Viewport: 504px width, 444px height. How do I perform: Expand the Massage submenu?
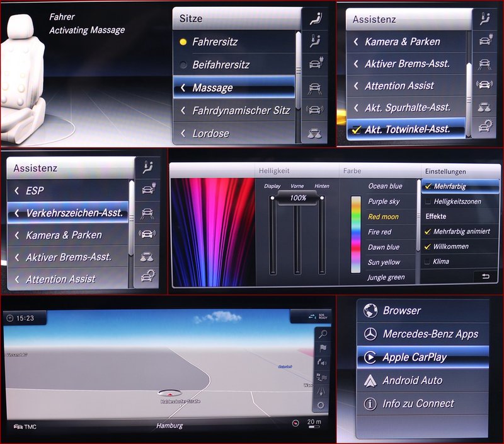pyautogui.click(x=233, y=88)
